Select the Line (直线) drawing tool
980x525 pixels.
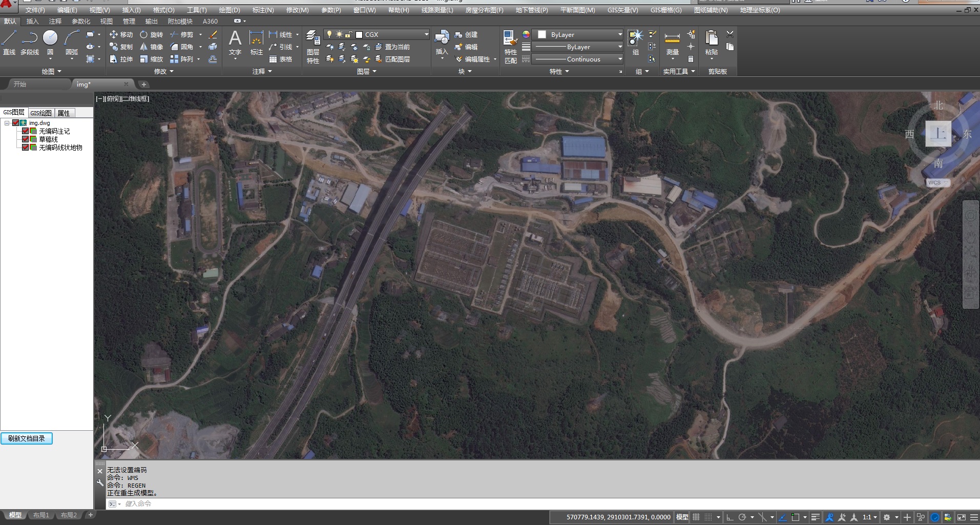pyautogui.click(x=9, y=42)
